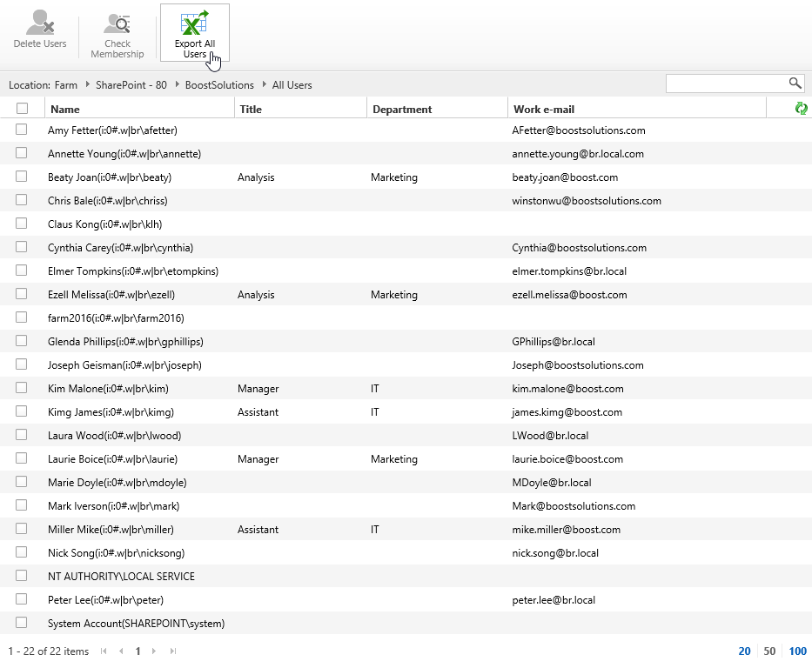Click the Delete Users icon
Viewport: 812px width, 668px height.
tap(40, 23)
